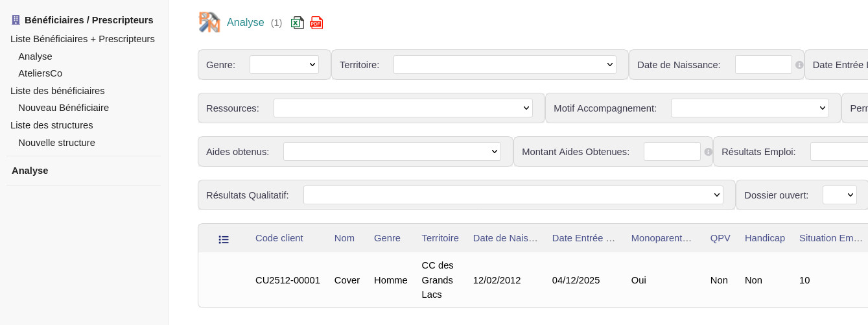Click the Analyse tools logo icon
This screenshot has width=868, height=325.
[209, 22]
